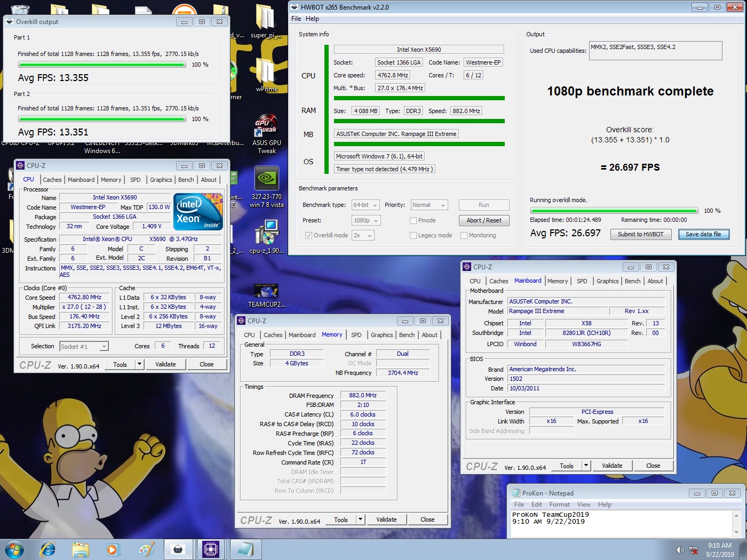Click the Run benchmark button

484,205
